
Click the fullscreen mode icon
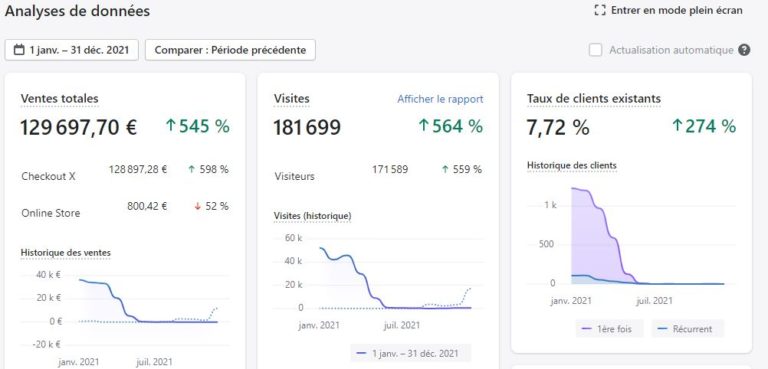[600, 10]
